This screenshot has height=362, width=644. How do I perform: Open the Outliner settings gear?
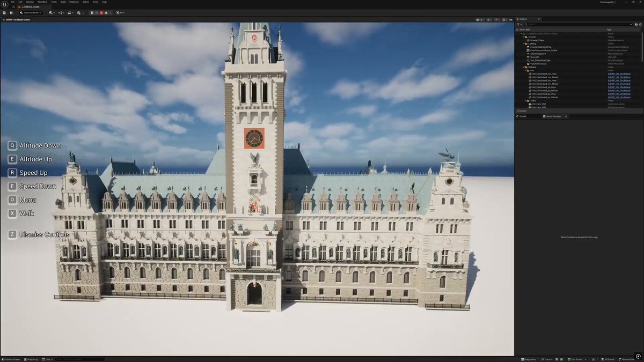coord(641,24)
